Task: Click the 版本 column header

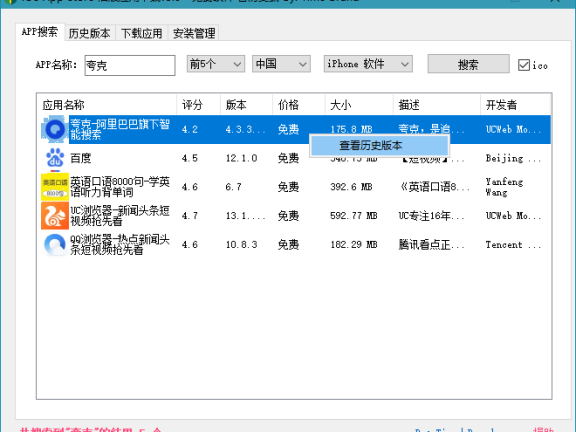Action: [246, 105]
